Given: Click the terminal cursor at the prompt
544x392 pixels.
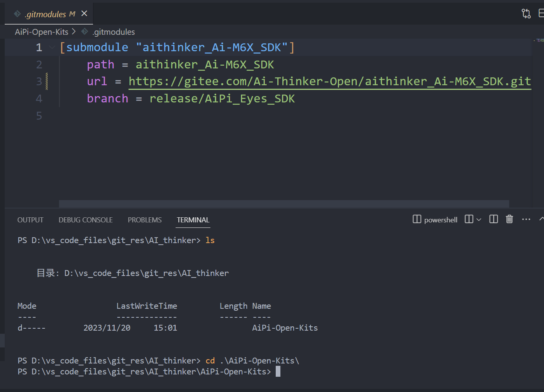Looking at the screenshot, I should pos(278,371).
